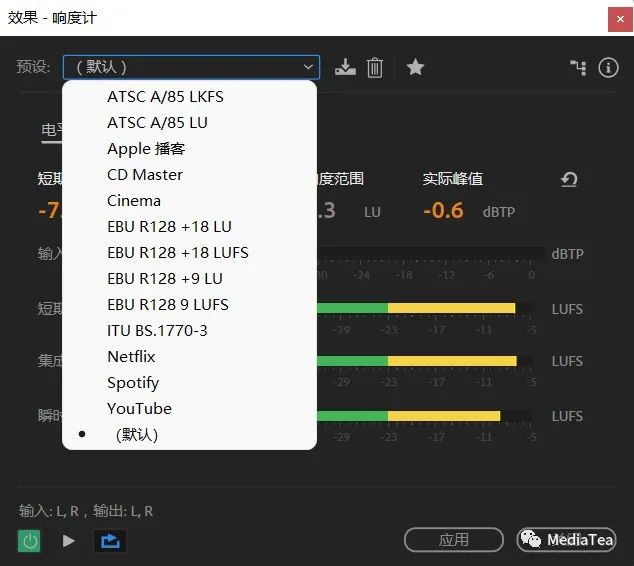Choose the ATSC A/85 LKFS preset
Screen dimensions: 634x566
pos(189,97)
